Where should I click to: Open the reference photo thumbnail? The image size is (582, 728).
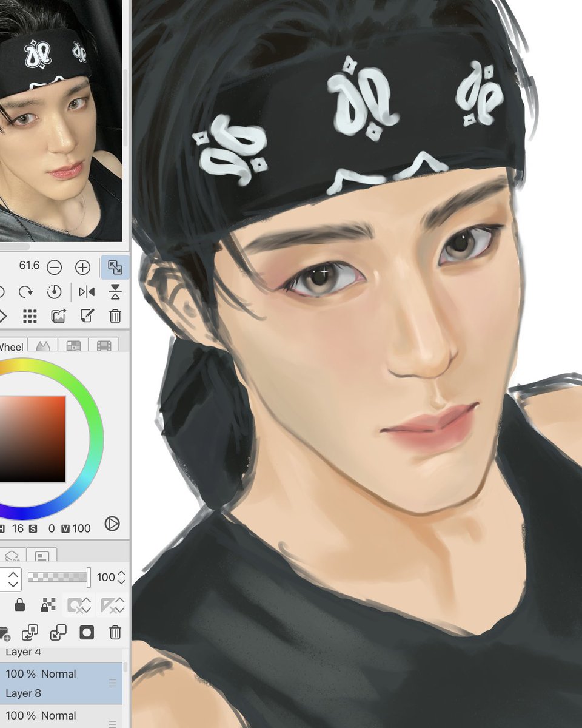click(x=61, y=120)
